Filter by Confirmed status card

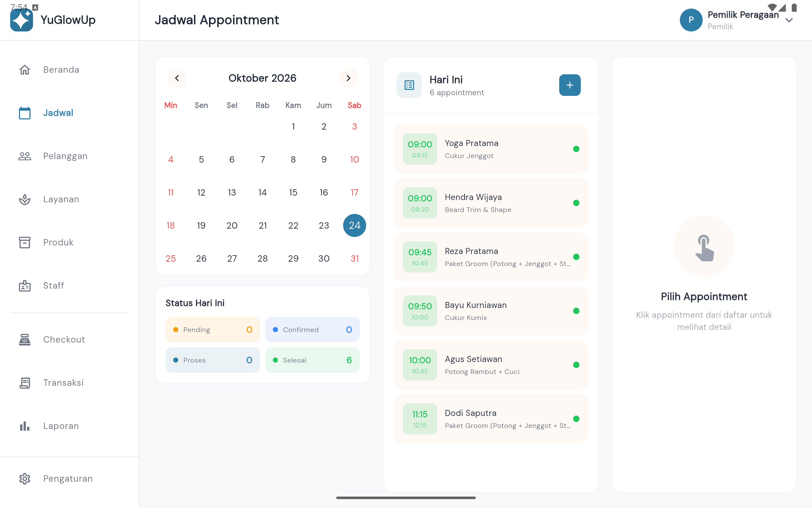pyautogui.click(x=312, y=330)
